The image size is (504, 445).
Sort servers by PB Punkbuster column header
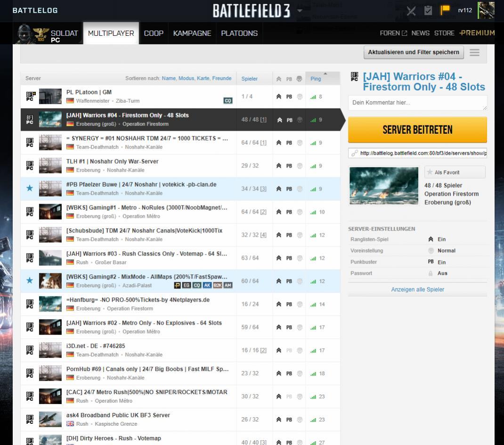[x=289, y=79]
